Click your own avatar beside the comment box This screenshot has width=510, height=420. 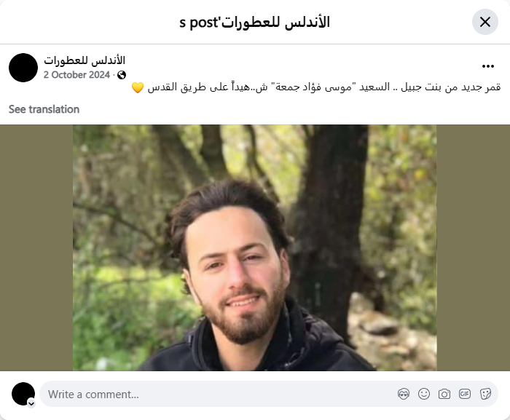pos(23,394)
